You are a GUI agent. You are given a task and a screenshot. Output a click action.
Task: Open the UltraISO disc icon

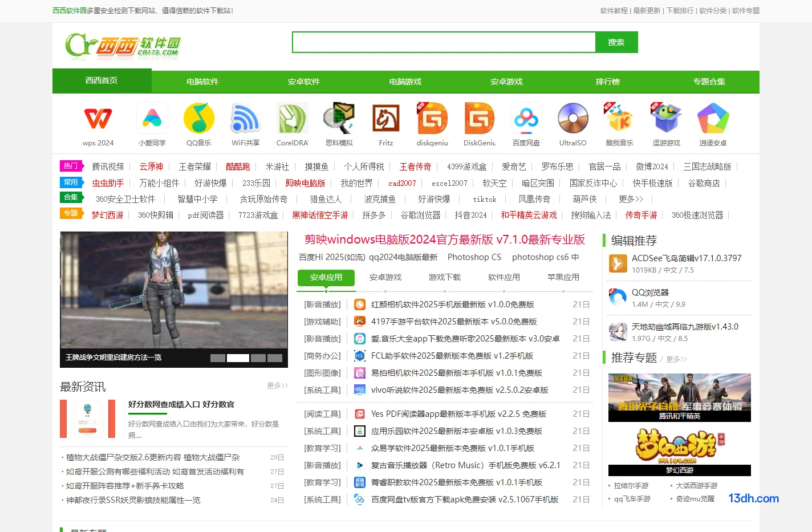(x=573, y=119)
